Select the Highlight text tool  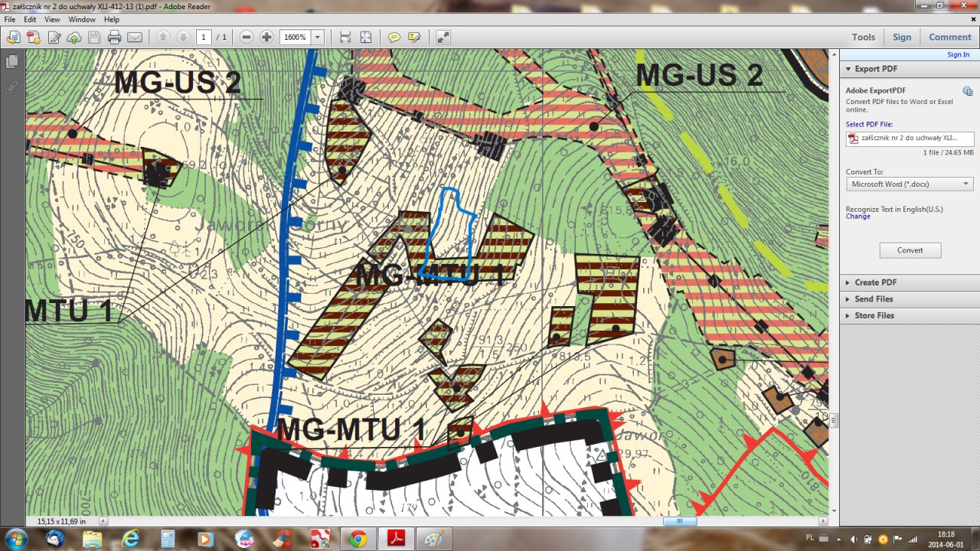414,37
